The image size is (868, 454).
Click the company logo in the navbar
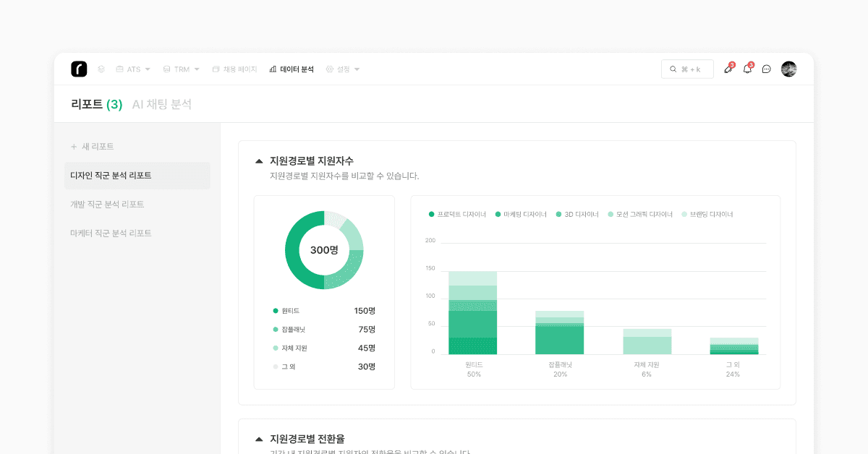tap(80, 68)
